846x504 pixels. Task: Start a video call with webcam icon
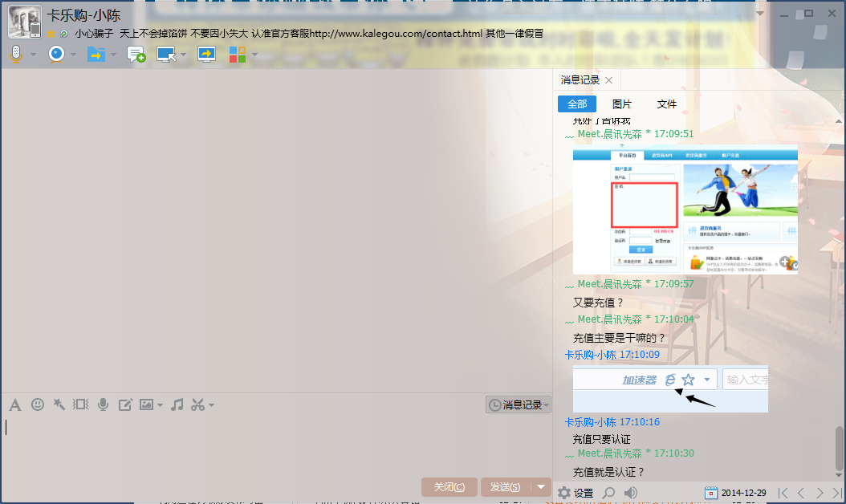point(56,55)
